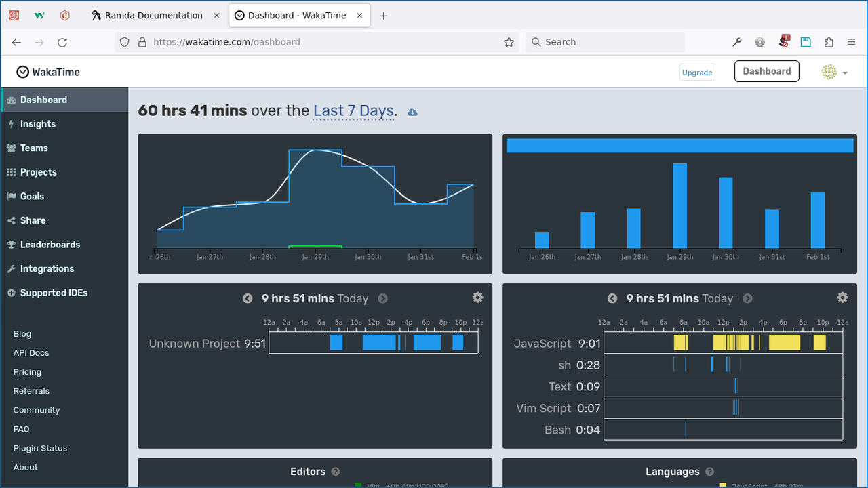Select the first pinned browser tab
Viewport: 868px width, 488px height.
tap(14, 15)
